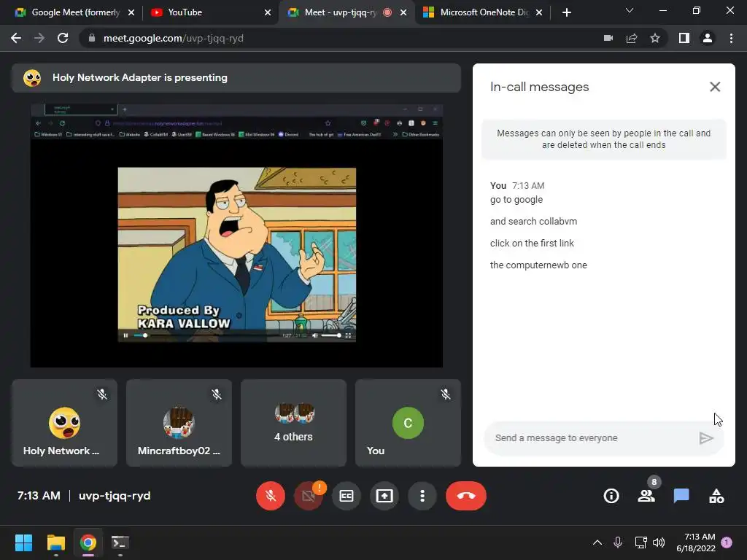Go forward in browser history
This screenshot has width=747, height=560.
tap(39, 38)
